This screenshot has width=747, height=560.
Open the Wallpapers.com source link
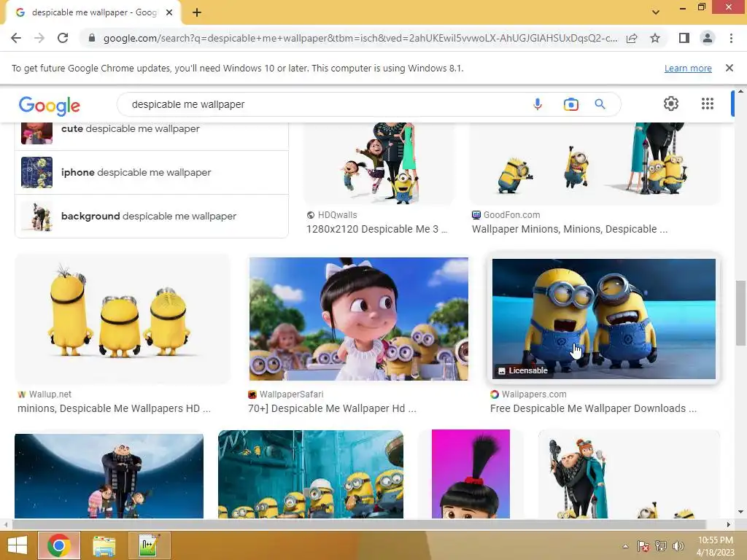(x=528, y=394)
